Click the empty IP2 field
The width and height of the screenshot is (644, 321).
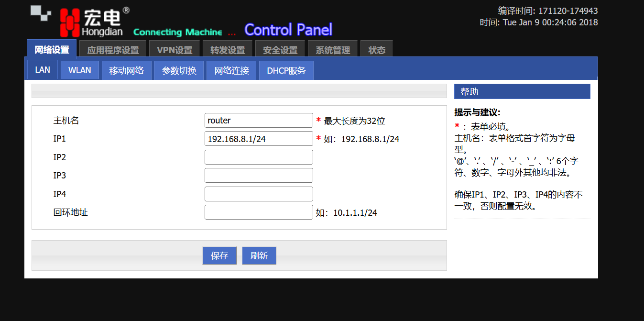(x=259, y=157)
